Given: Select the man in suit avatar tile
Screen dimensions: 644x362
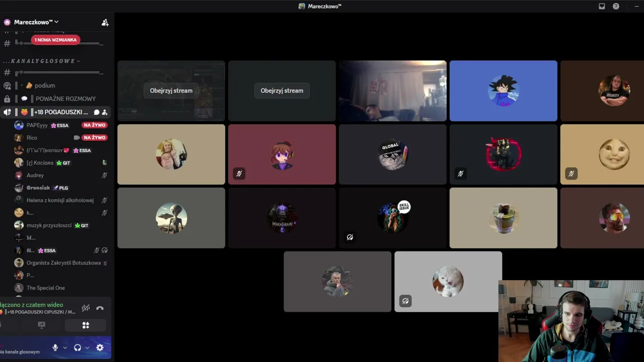Looking at the screenshot, I should click(337, 282).
